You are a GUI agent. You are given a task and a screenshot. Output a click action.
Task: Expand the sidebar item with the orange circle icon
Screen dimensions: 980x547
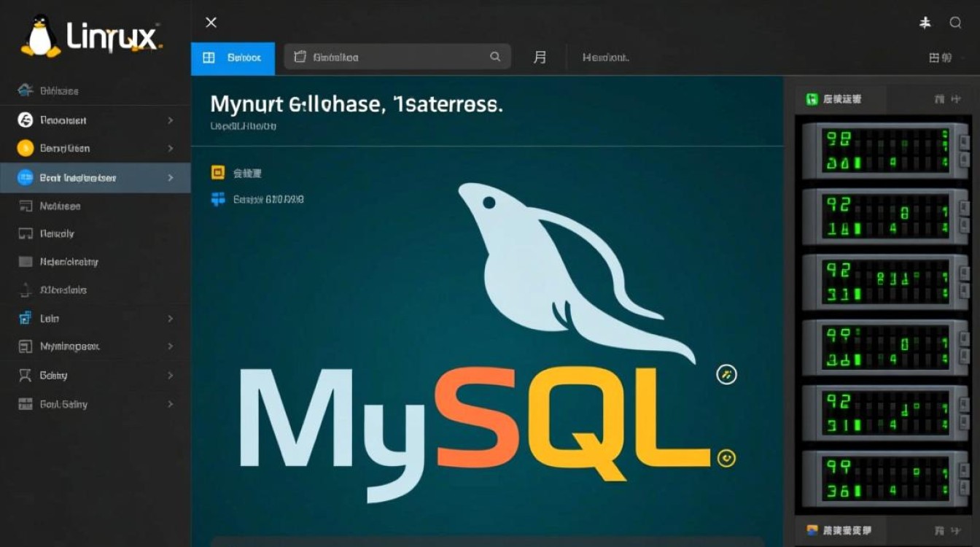pos(170,149)
